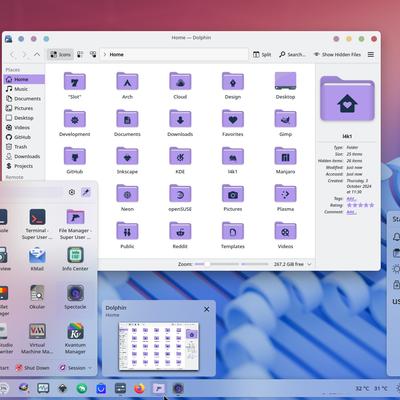Select the Manjaro folder
This screenshot has width=400, height=400.
coord(285,160)
